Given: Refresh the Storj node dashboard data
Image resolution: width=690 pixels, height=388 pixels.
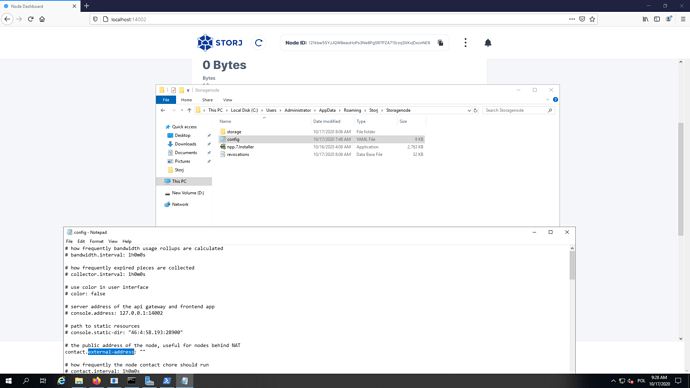Looking at the screenshot, I should [x=259, y=43].
